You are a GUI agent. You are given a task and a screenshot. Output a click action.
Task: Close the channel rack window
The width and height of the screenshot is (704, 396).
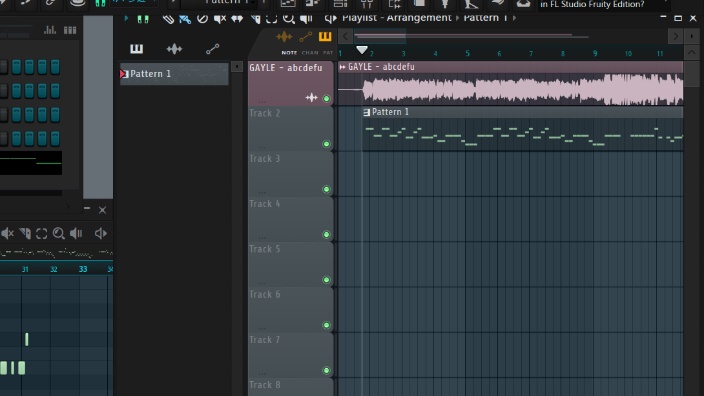[102, 210]
